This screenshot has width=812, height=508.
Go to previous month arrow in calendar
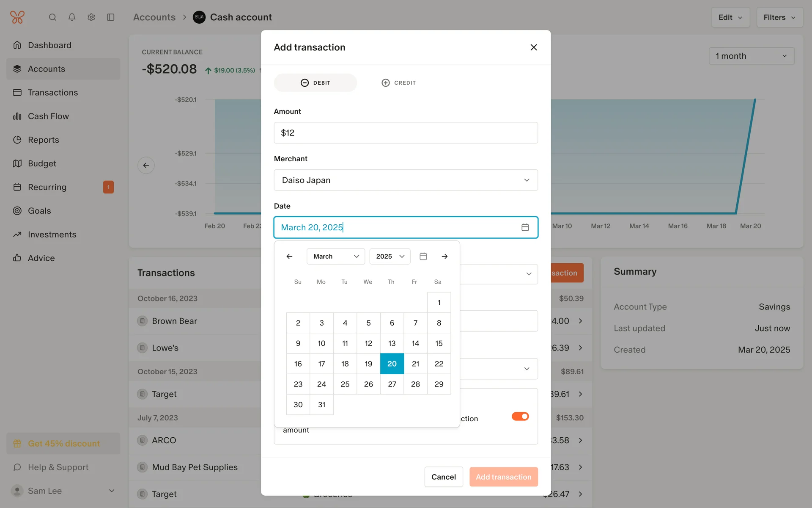pyautogui.click(x=289, y=257)
